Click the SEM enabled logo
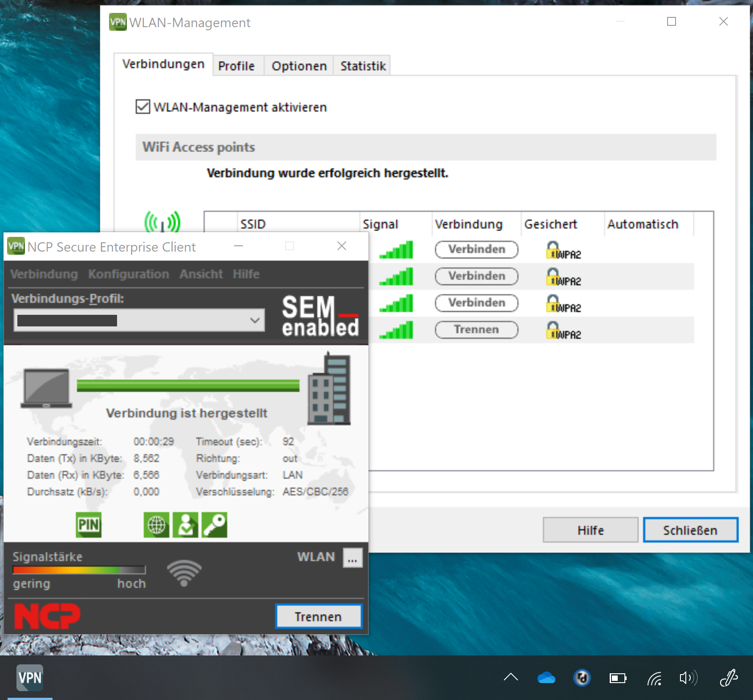Image resolution: width=753 pixels, height=700 pixels. click(x=320, y=316)
